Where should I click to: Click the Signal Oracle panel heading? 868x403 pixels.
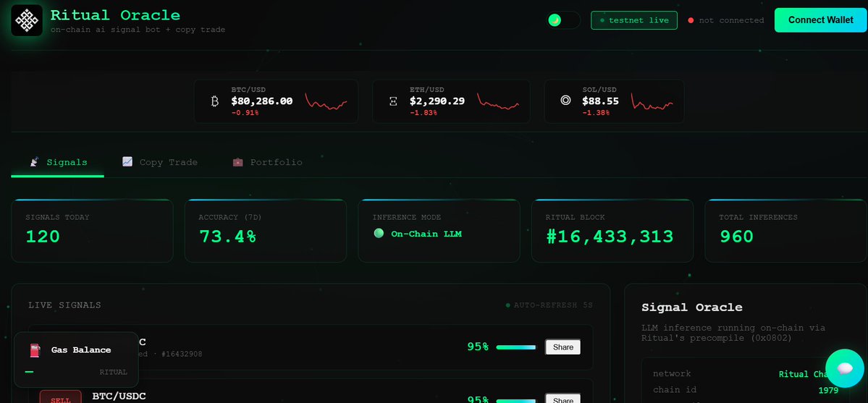(x=691, y=307)
